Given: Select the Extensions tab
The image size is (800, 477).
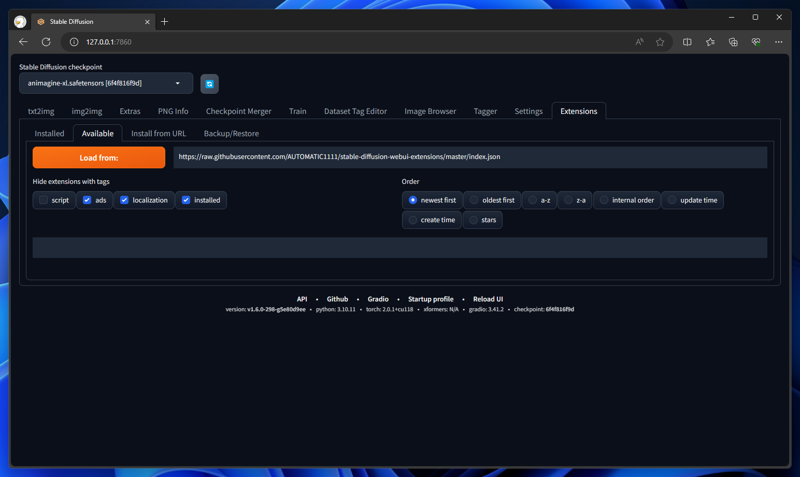Looking at the screenshot, I should 579,111.
